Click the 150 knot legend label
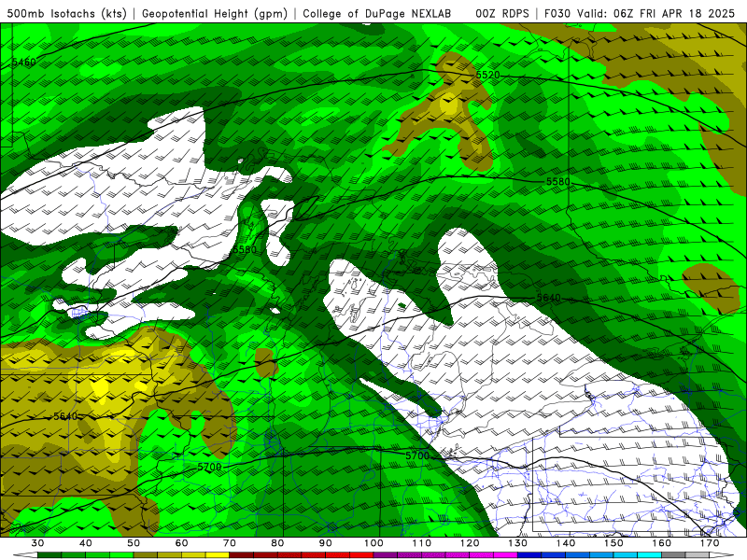747x560 pixels. pyautogui.click(x=613, y=543)
